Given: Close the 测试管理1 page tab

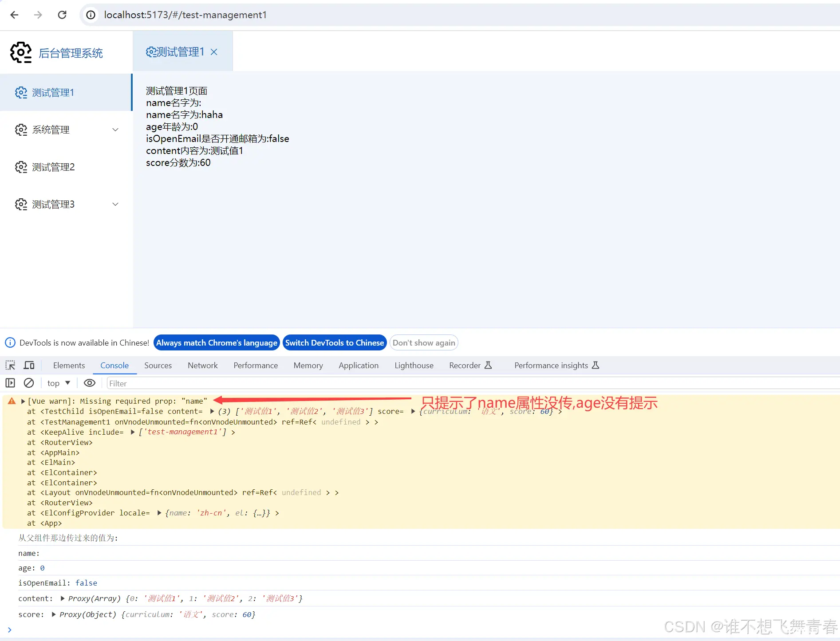Looking at the screenshot, I should 214,52.
